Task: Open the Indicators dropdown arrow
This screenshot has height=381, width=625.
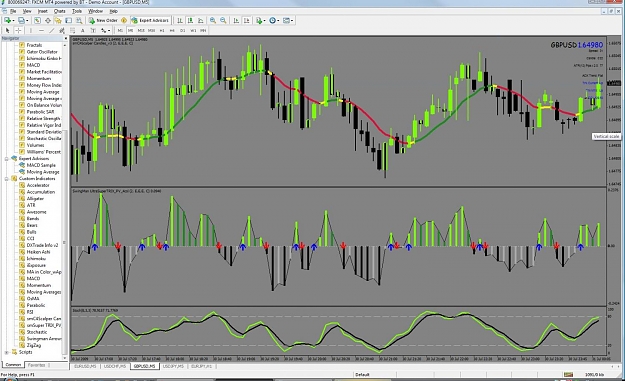Action: coord(265,20)
